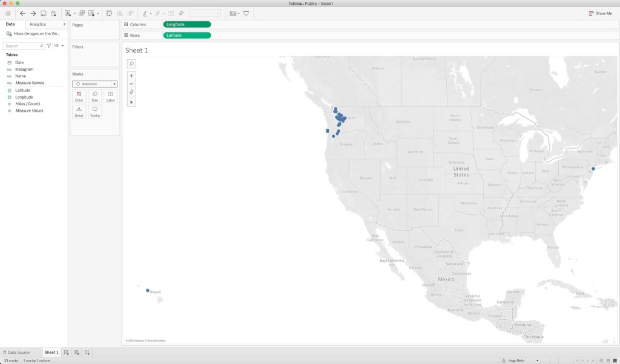The height and width of the screenshot is (364, 620).
Task: Open the Automatic mark type dropdown
Action: click(94, 83)
